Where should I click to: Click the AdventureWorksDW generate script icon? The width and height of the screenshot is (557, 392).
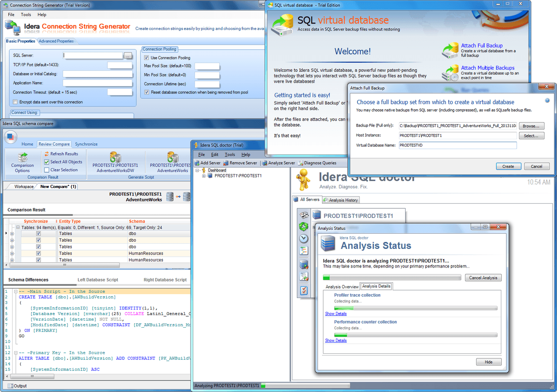pos(115,157)
